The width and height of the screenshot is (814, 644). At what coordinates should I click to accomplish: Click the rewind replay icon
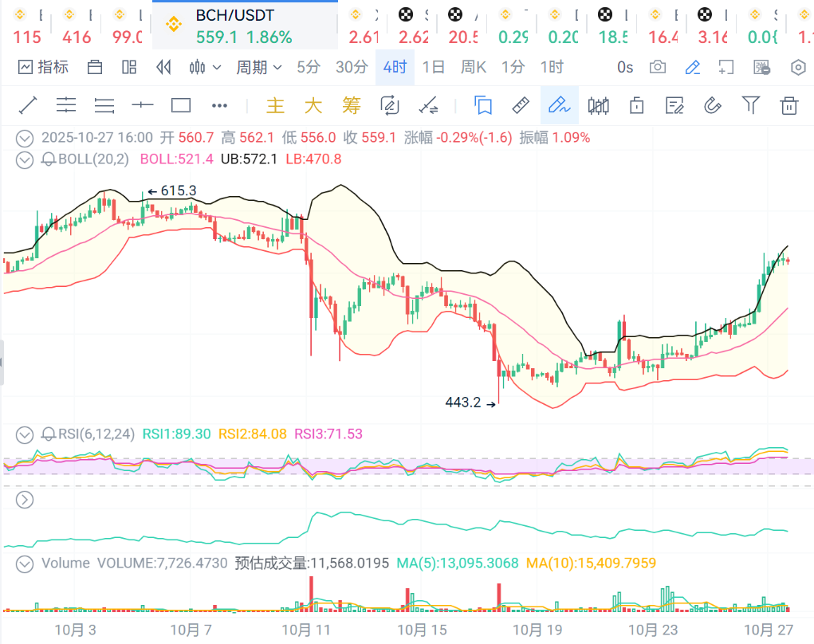click(164, 67)
